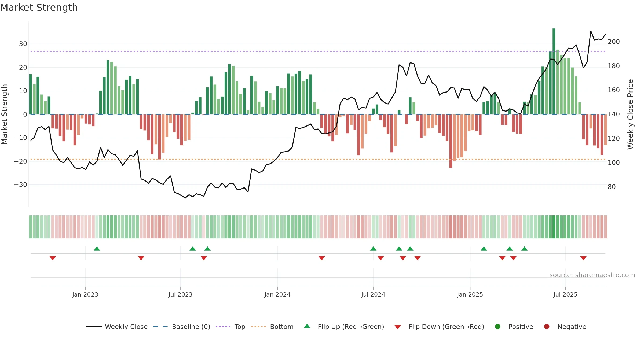Click the Jul 2024 x-axis label
The image size is (644, 362).
click(x=373, y=295)
